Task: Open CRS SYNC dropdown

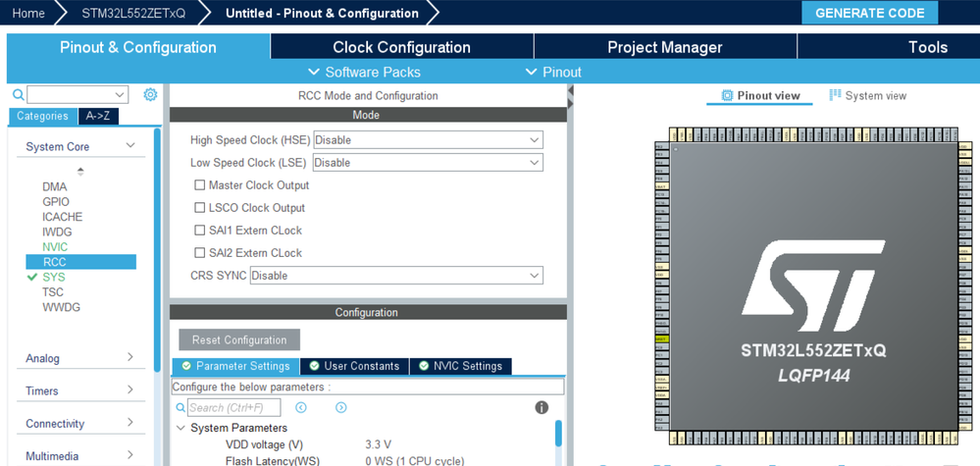Action: click(396, 275)
